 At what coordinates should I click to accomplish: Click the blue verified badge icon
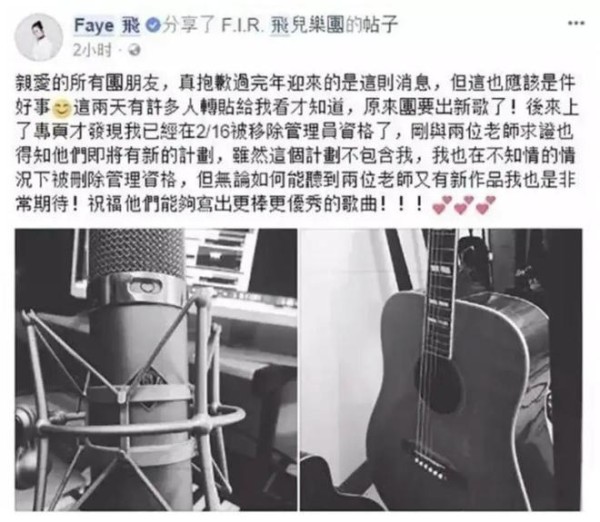(x=153, y=26)
